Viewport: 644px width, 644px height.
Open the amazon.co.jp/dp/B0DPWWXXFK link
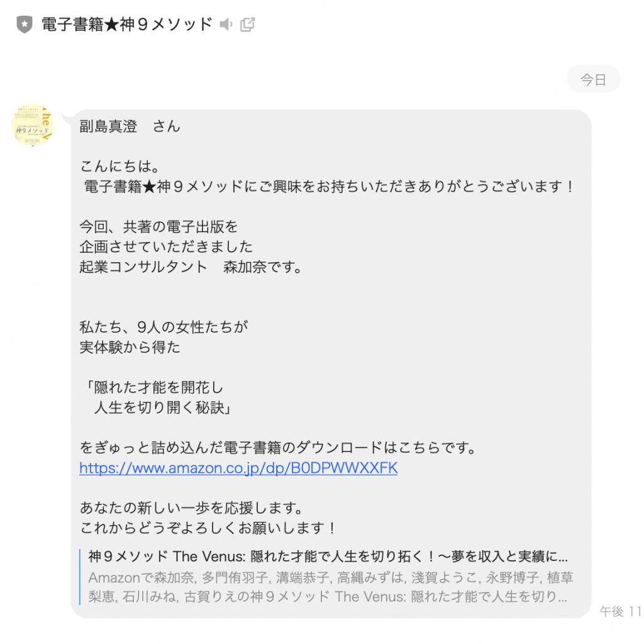click(238, 468)
